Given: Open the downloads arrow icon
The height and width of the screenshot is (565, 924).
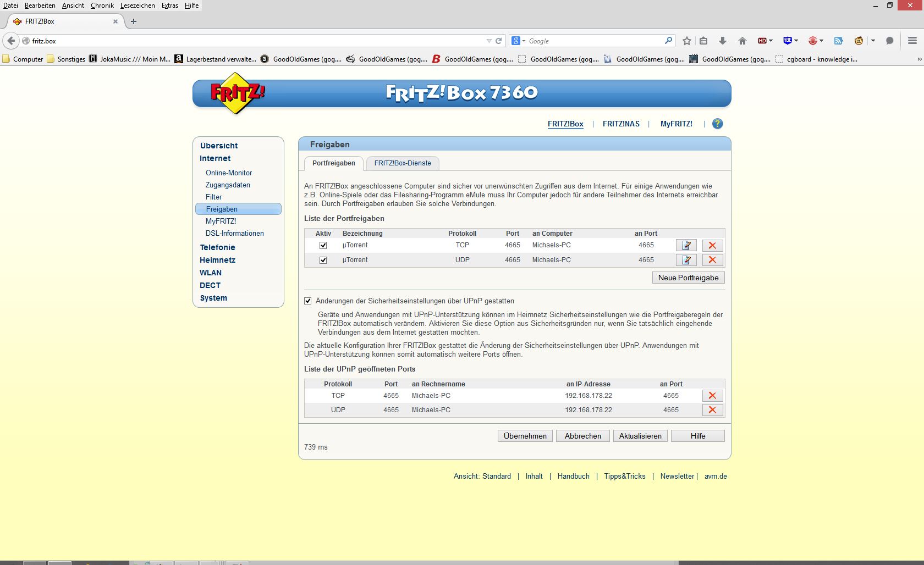Looking at the screenshot, I should 723,41.
